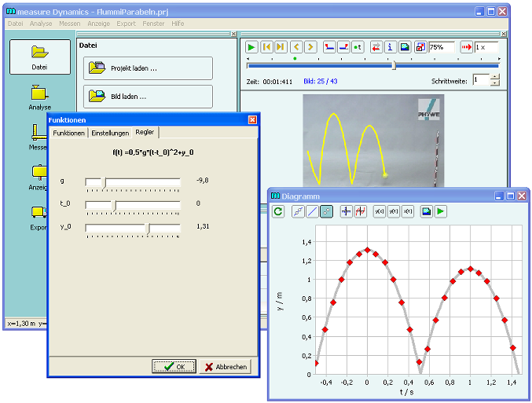532x403 pixels.
Task: Click the Bild laden button
Action: (148, 97)
